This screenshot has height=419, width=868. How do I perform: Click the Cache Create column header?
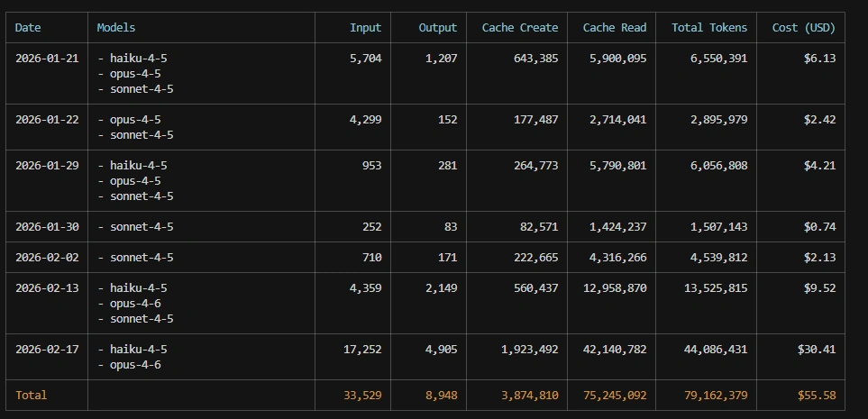(x=519, y=28)
